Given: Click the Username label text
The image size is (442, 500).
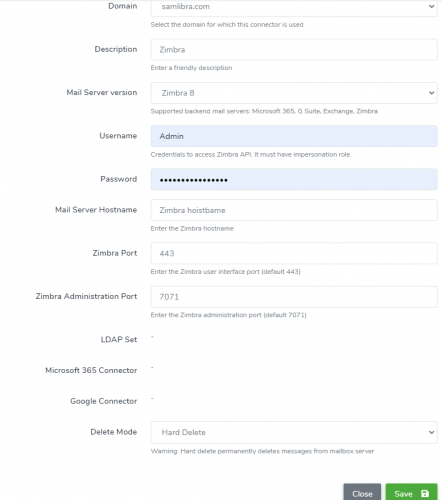Looking at the screenshot, I should pos(118,136).
